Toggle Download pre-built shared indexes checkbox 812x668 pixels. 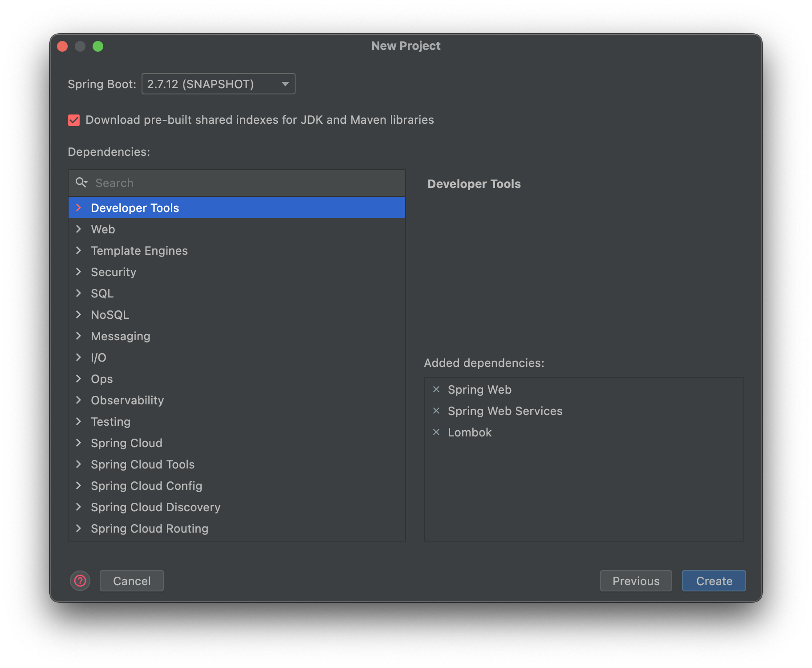tap(74, 120)
